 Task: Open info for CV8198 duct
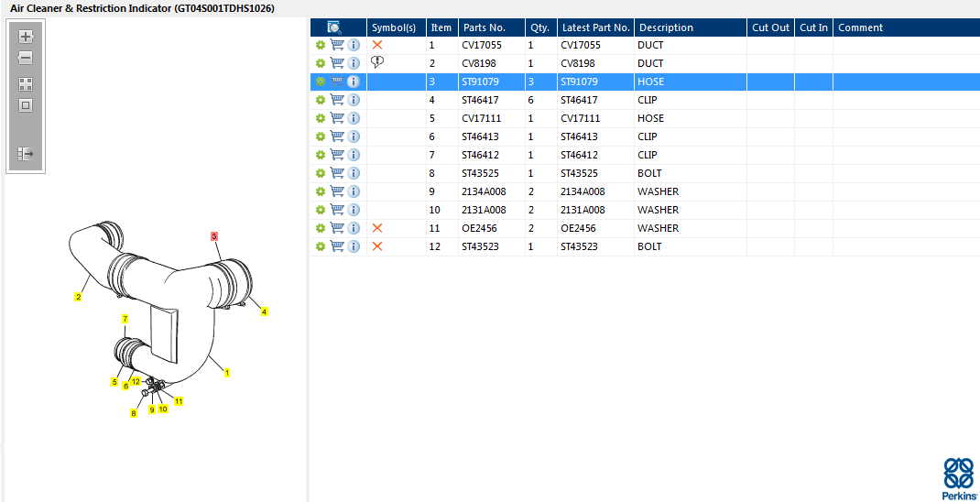pyautogui.click(x=354, y=63)
